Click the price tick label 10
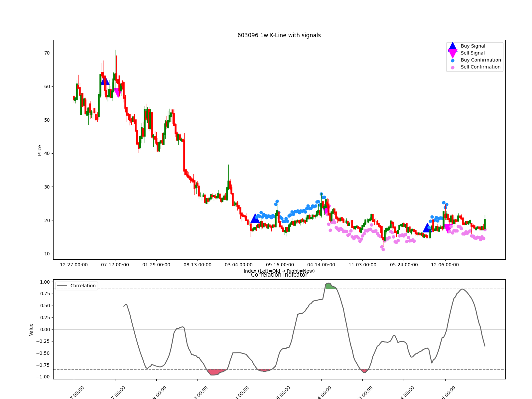This screenshot has width=532, height=399. [47, 254]
